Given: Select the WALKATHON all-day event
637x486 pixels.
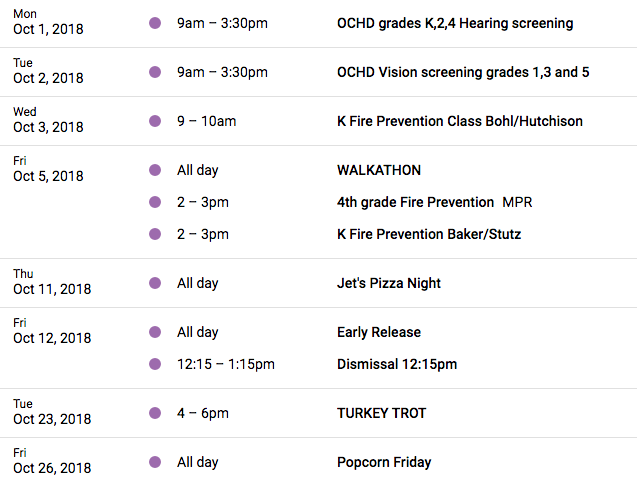Looking at the screenshot, I should [x=379, y=170].
